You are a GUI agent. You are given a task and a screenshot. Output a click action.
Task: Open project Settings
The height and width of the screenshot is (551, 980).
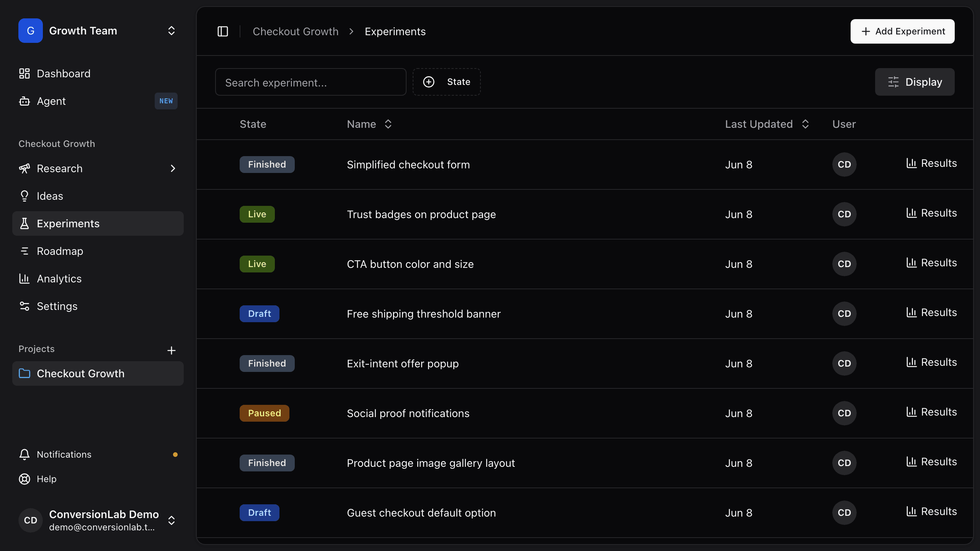click(98, 306)
